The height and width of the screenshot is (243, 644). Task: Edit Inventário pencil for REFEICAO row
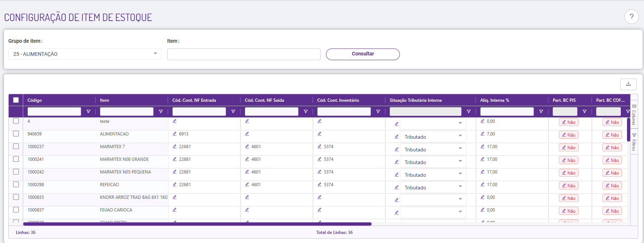319,184
